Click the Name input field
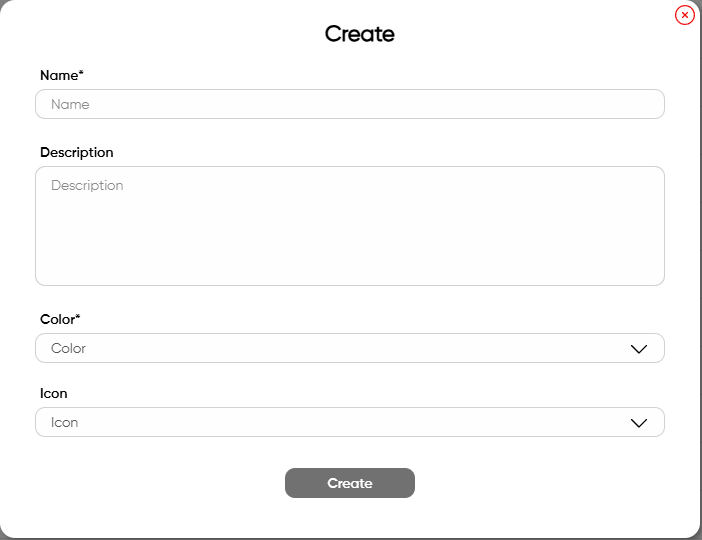This screenshot has height=540, width=702. (x=350, y=104)
